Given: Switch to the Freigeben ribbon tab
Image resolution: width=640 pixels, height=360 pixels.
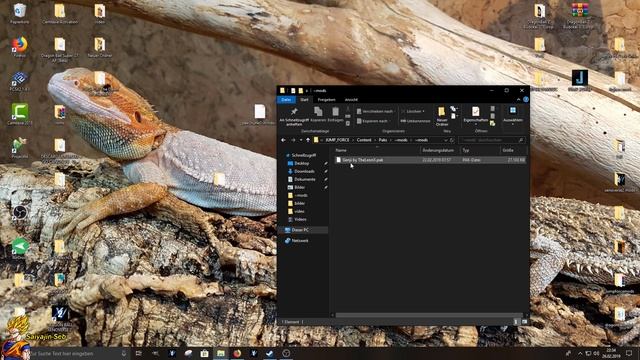Looking at the screenshot, I should click(327, 100).
